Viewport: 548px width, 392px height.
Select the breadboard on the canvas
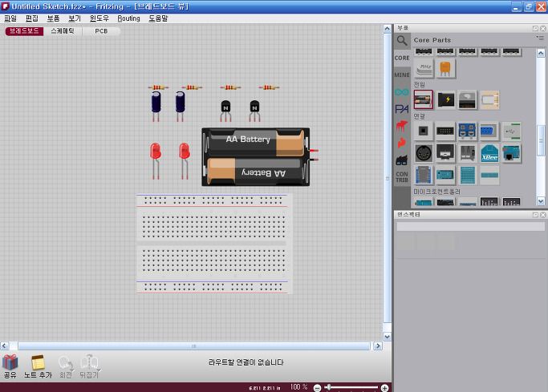coord(214,244)
